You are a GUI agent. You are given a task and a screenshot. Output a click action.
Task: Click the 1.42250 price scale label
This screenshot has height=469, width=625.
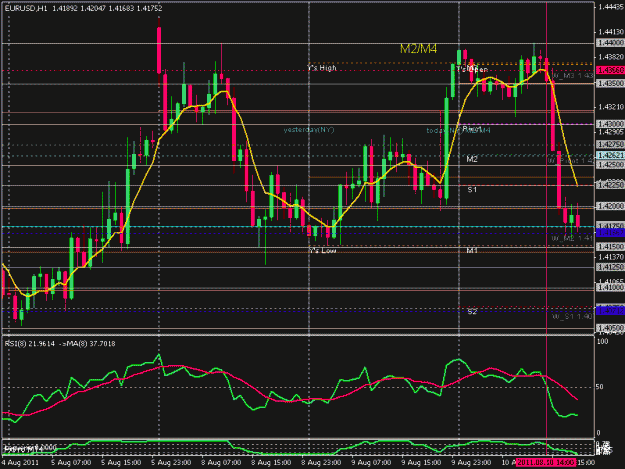(x=610, y=185)
